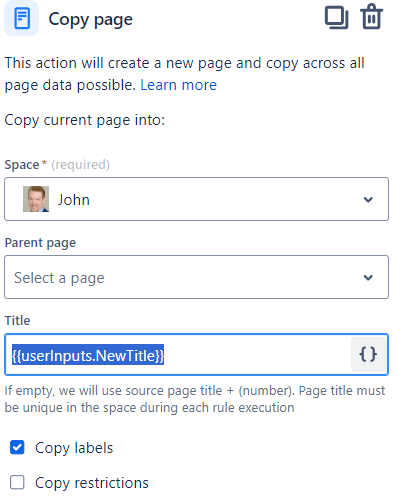Image resolution: width=416 pixels, height=504 pixels.
Task: Enable the Copy restrictions checkbox
Action: [x=17, y=482]
